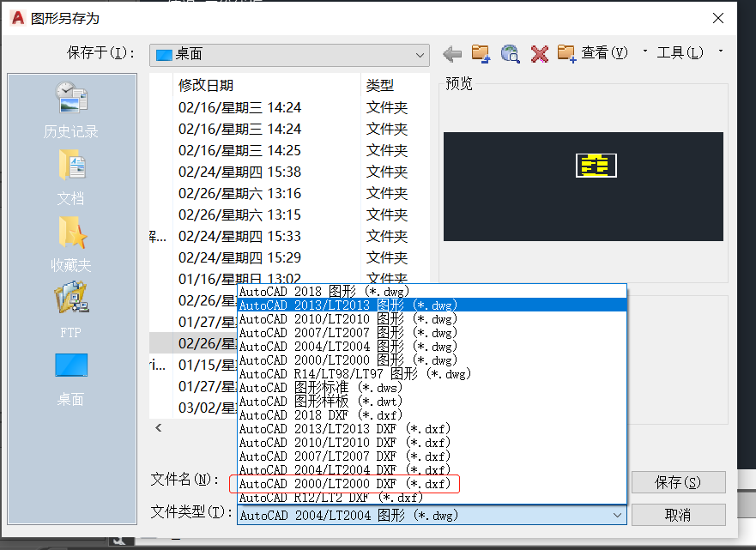Close the 图形另存为 dialog
This screenshot has height=550, width=756.
pyautogui.click(x=718, y=18)
